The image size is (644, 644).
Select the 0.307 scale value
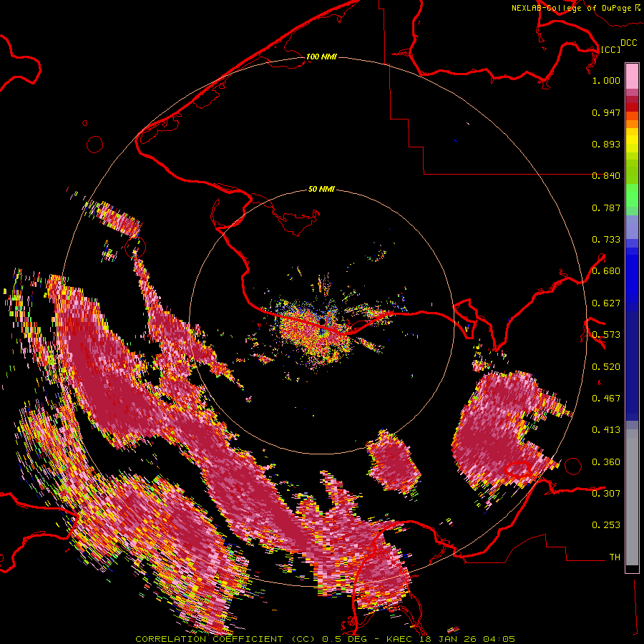606,494
